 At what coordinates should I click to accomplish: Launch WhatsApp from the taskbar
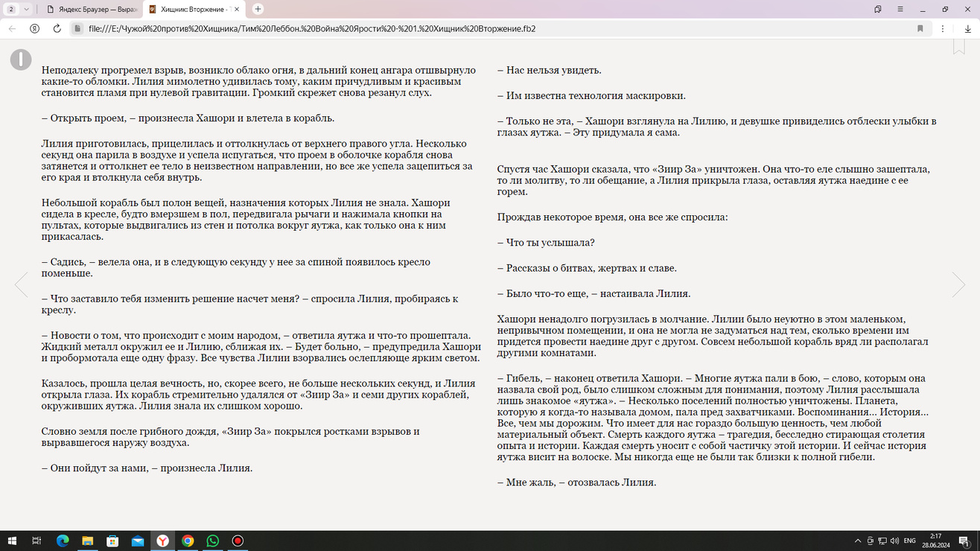[213, 541]
